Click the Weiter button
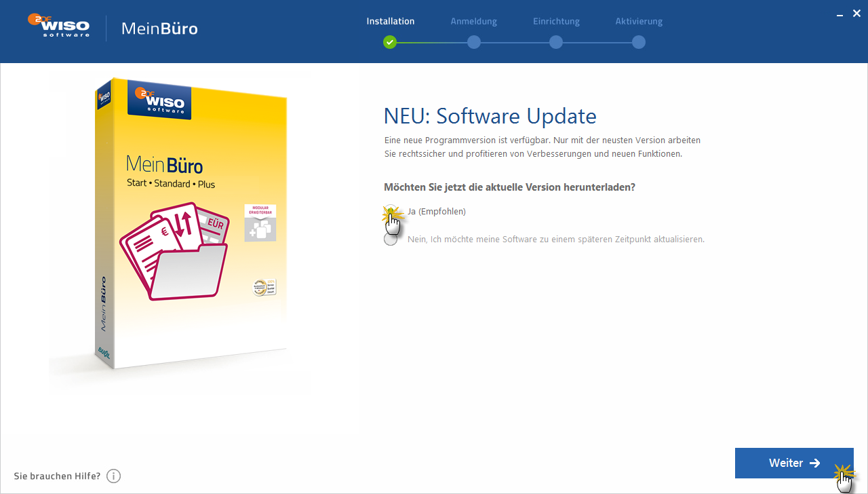This screenshot has width=868, height=494. click(794, 463)
